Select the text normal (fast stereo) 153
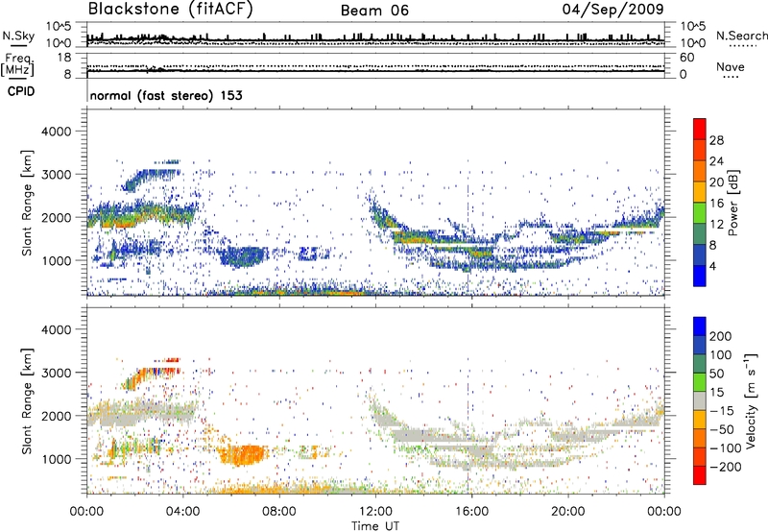Image resolution: width=768 pixels, height=532 pixels. click(x=166, y=95)
